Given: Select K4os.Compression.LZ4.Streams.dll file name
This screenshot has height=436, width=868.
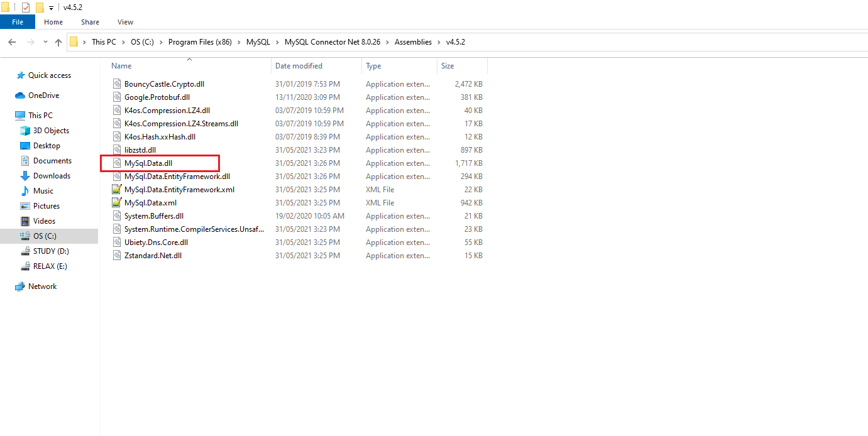Looking at the screenshot, I should [x=181, y=124].
